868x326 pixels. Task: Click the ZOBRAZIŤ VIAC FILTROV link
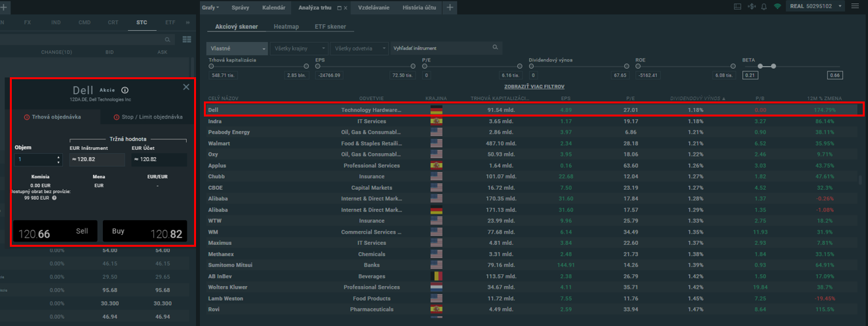tap(534, 86)
